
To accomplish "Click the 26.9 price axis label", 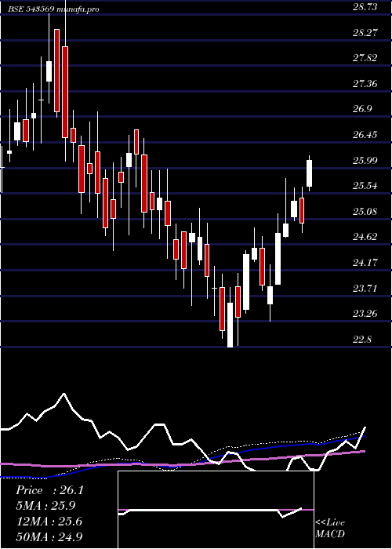I will (362, 109).
